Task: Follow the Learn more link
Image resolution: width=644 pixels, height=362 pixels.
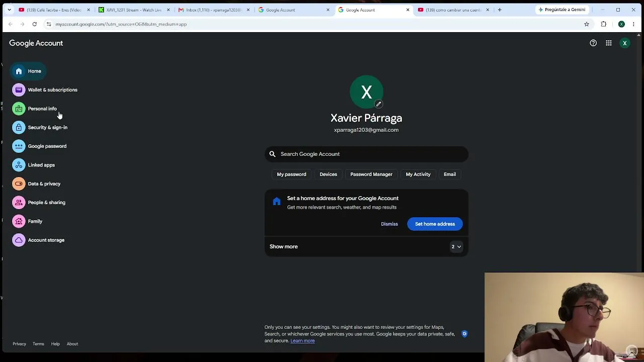Action: click(x=302, y=341)
